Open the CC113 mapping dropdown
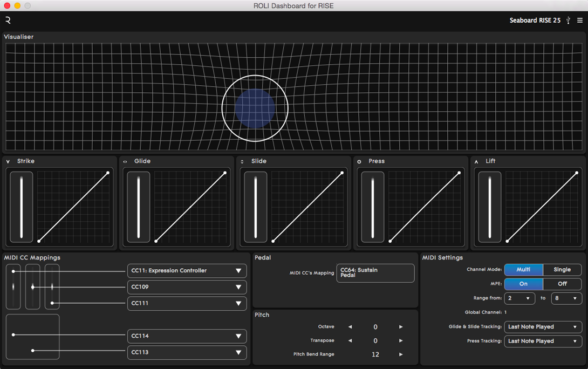Screen dimensions: 588x369 point(187,352)
